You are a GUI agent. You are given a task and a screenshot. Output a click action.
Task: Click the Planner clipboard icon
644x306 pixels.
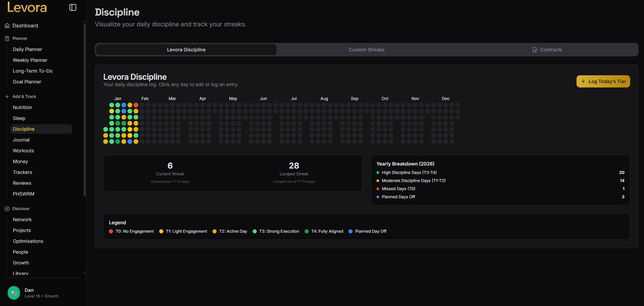[x=6, y=38]
